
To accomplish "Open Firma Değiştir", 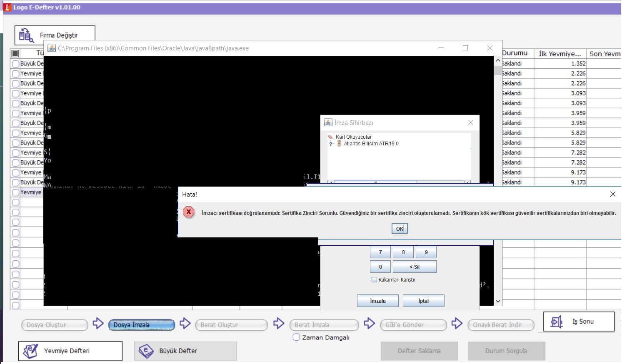I will 55,35.
